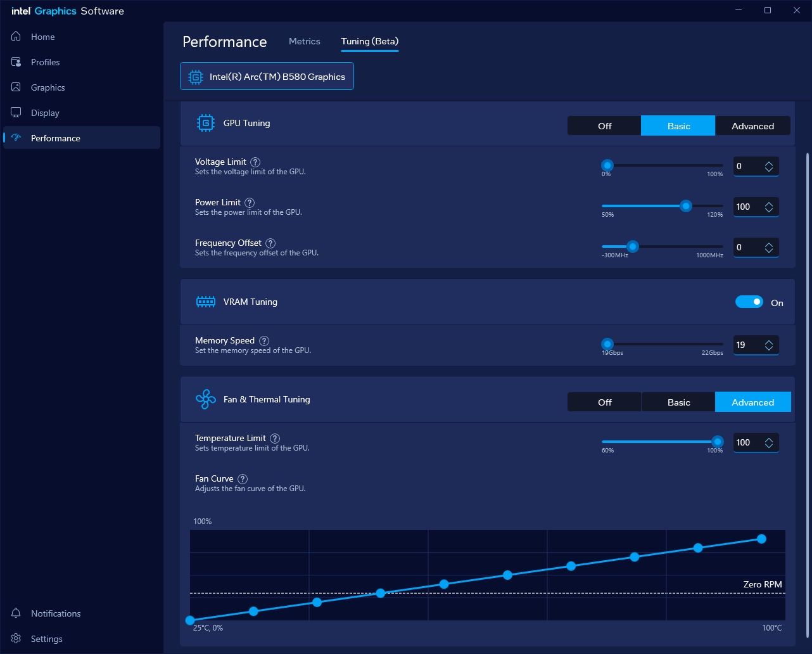Open Settings at bottom of sidebar
812x654 pixels.
pos(81,639)
